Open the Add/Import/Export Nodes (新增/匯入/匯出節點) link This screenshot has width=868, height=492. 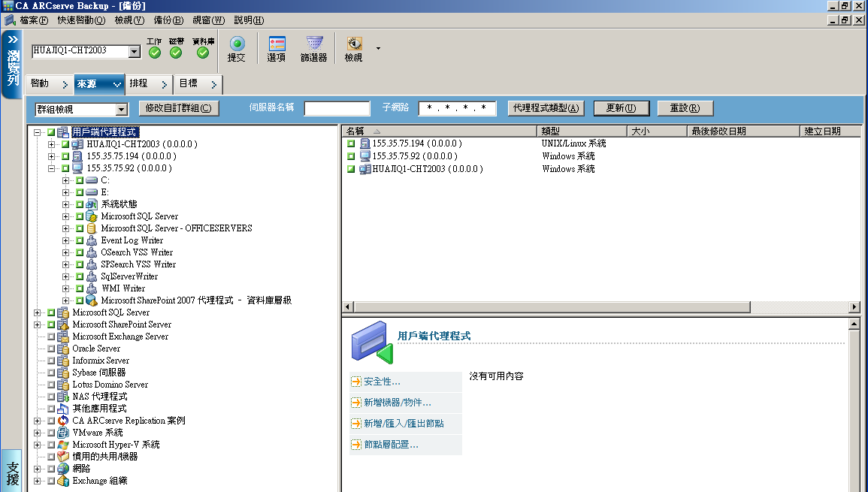[x=404, y=424]
